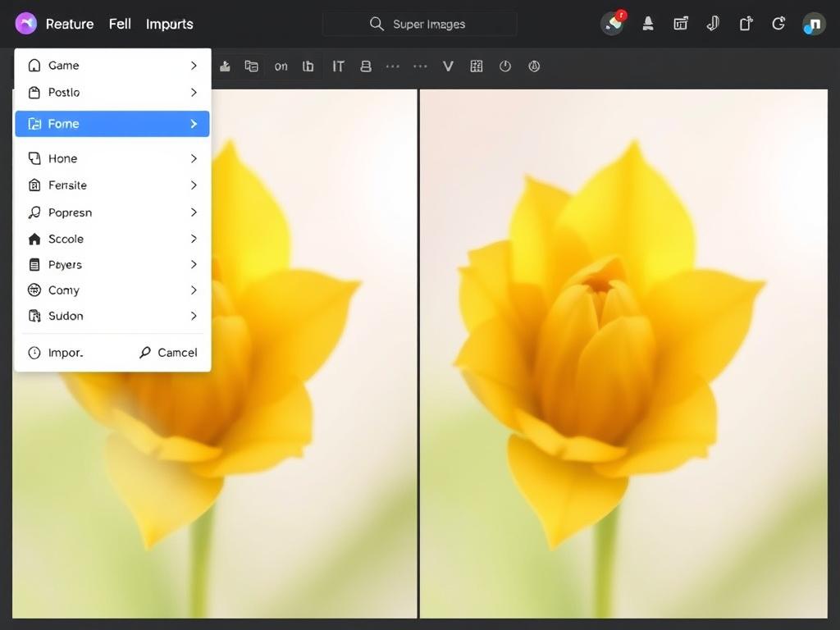Click the stamp icon in the toolbar
Image resolution: width=840 pixels, height=630 pixels.
[366, 66]
